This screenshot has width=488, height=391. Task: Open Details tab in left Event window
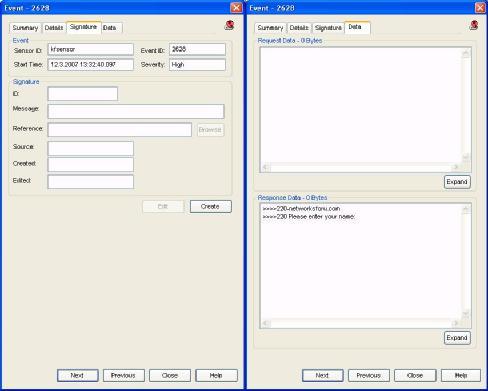pos(54,28)
